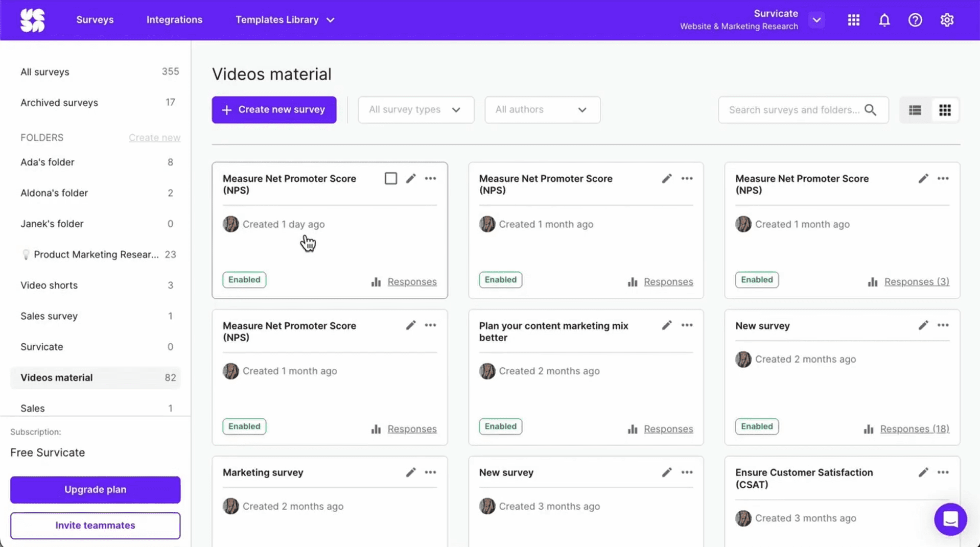The height and width of the screenshot is (547, 980).
Task: Edit the Marketing survey with pencil icon
Action: coord(411,472)
